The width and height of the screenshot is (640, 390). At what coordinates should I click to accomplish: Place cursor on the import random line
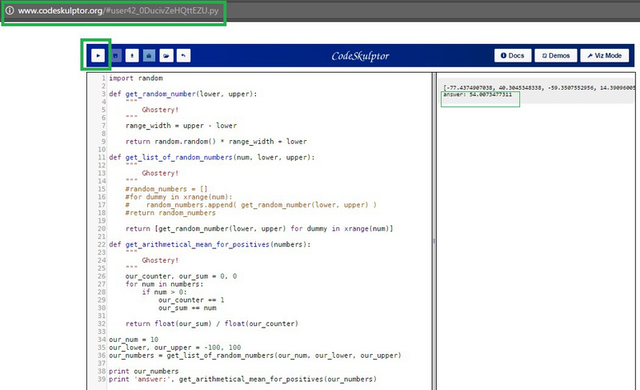(136, 78)
